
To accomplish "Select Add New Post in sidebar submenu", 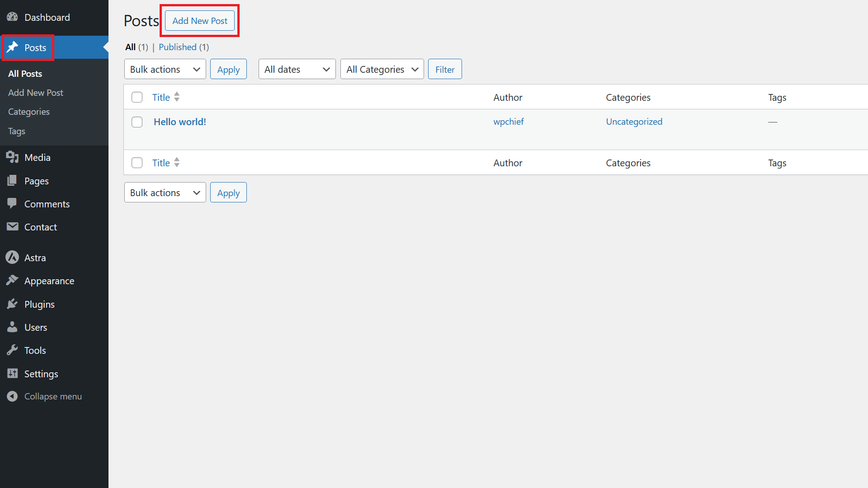I will tap(36, 93).
